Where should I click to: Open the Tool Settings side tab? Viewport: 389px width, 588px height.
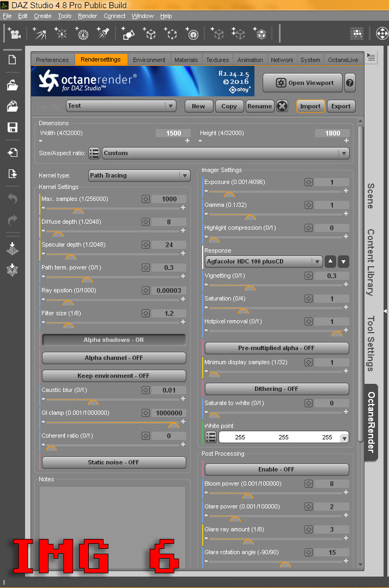(370, 344)
